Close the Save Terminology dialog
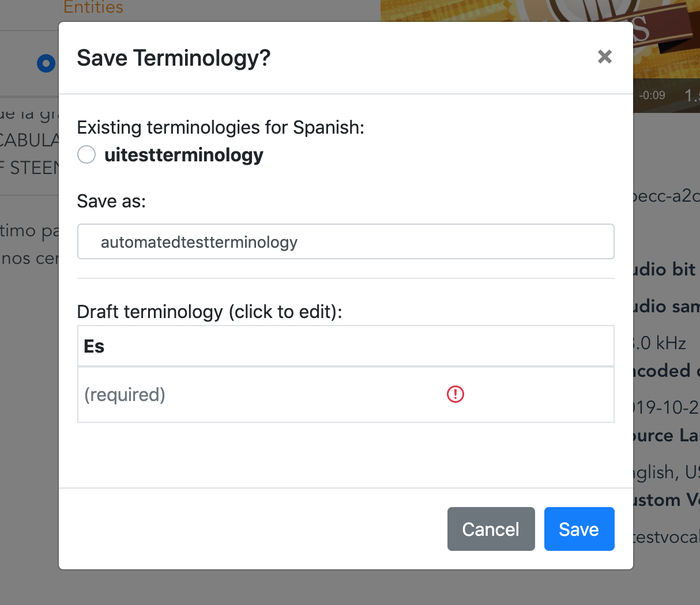The width and height of the screenshot is (700, 605). click(x=604, y=56)
